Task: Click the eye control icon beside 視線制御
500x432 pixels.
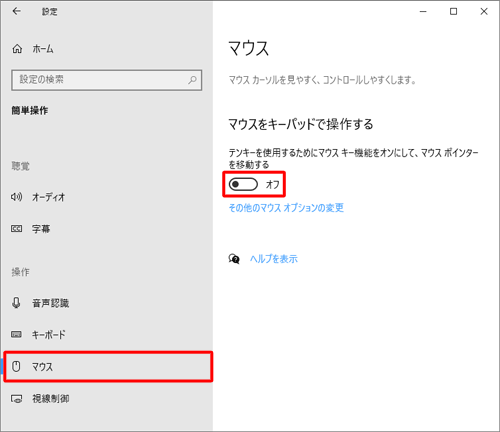Action: point(16,399)
